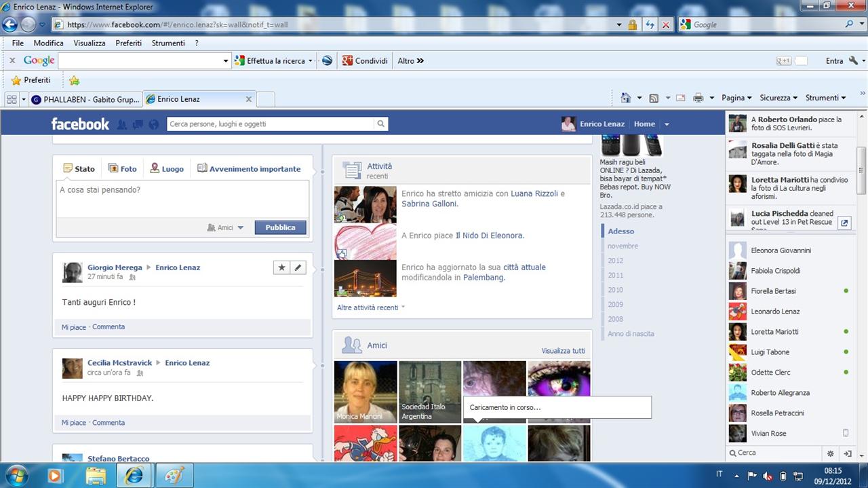Click the Condividi button in Google toolbar
Screen dimensions: 868x488
click(x=365, y=60)
